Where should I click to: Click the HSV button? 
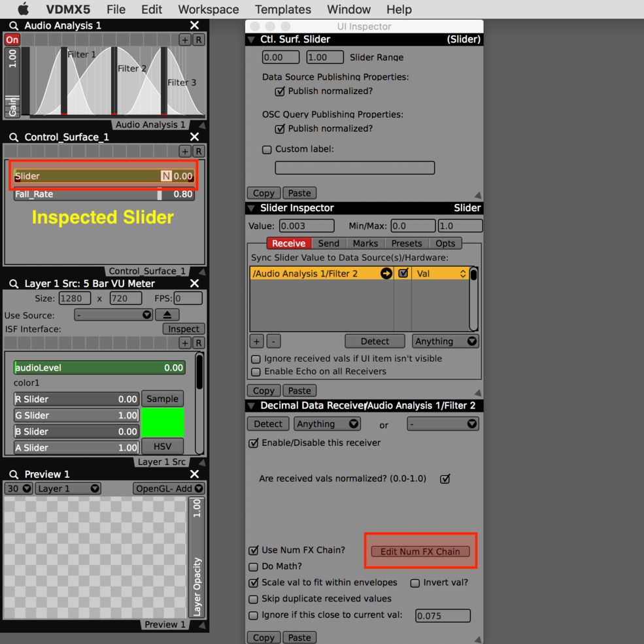[x=162, y=446]
